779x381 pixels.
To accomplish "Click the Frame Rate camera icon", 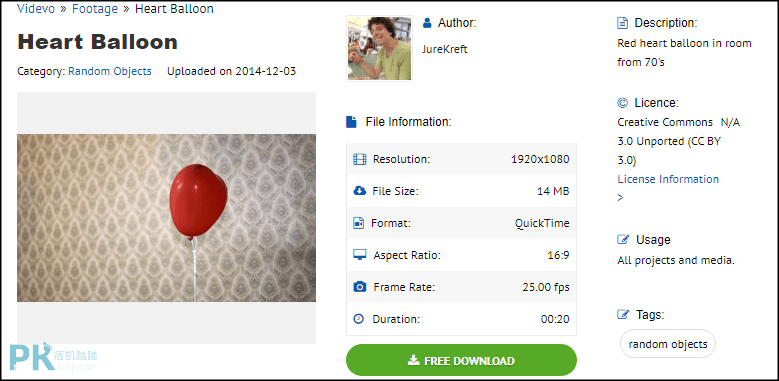I will 360,287.
